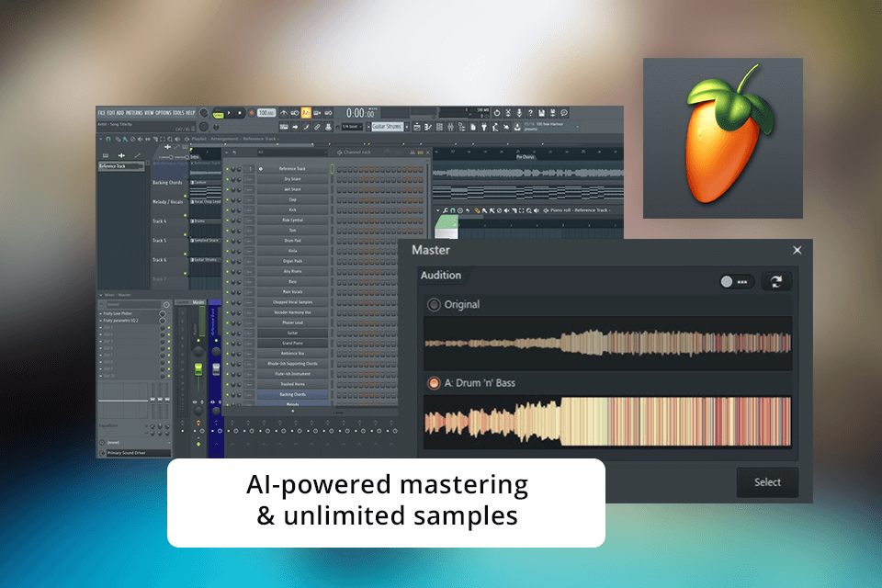This screenshot has width=882, height=588.
Task: Click the Main Vocals channel button
Action: [292, 292]
